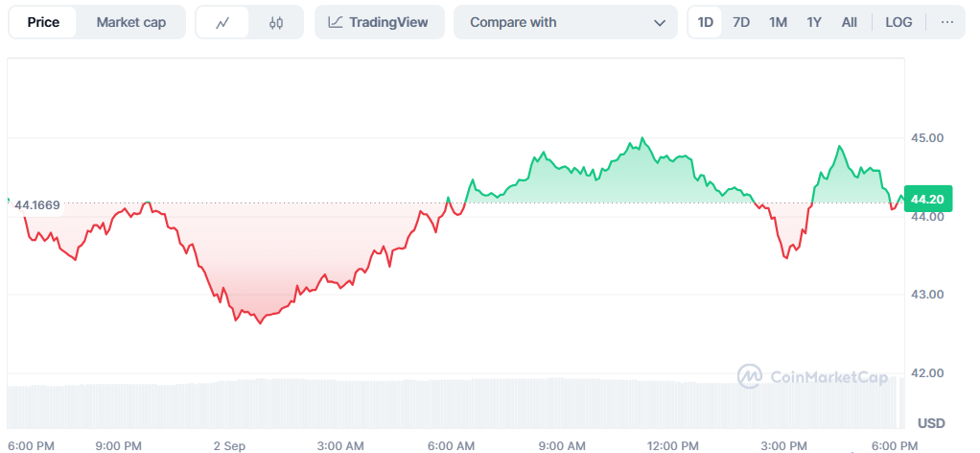Click the 12:00 PM time axis label
The width and height of the screenshot is (980, 453).
pyautogui.click(x=673, y=445)
